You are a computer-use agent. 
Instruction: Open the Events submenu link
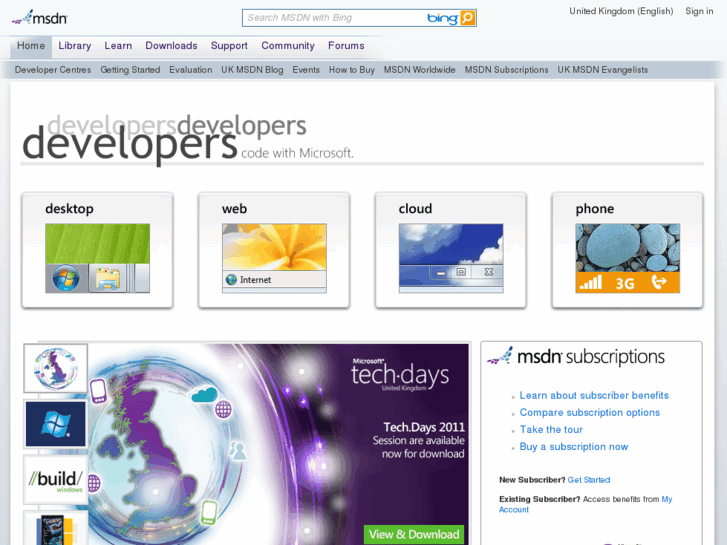[306, 70]
